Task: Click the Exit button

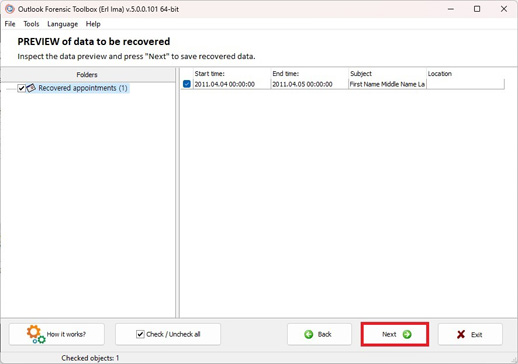Action: click(470, 334)
